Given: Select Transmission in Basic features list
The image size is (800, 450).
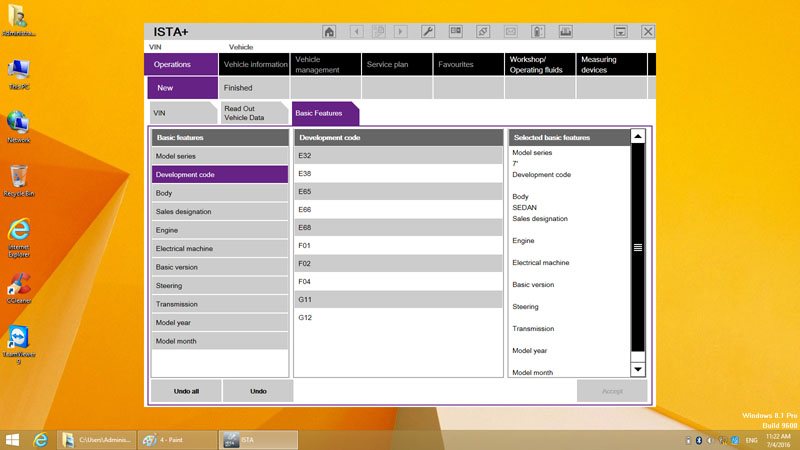Looking at the screenshot, I should (220, 304).
